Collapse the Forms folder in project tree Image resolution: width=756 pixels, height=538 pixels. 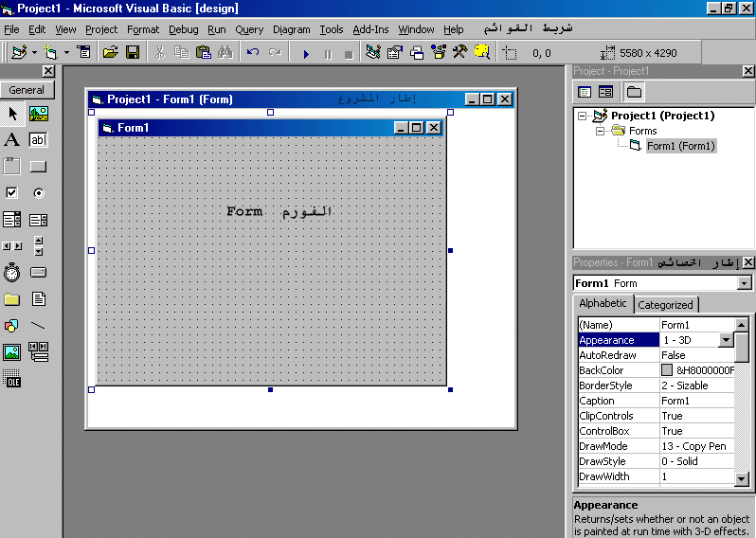(x=600, y=131)
